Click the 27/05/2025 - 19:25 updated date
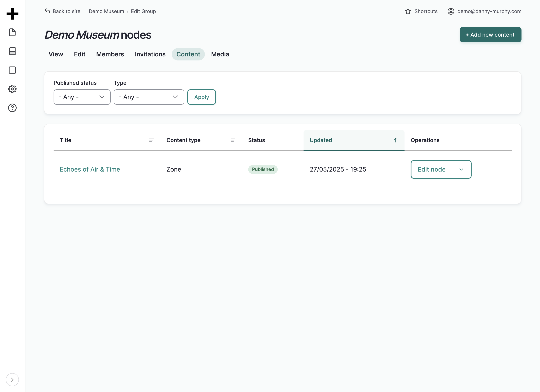 (x=338, y=169)
